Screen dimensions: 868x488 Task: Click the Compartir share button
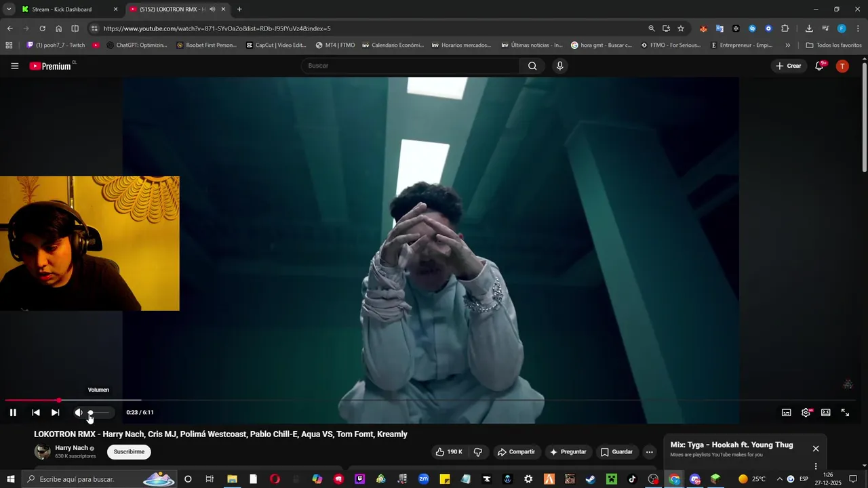tap(516, 452)
